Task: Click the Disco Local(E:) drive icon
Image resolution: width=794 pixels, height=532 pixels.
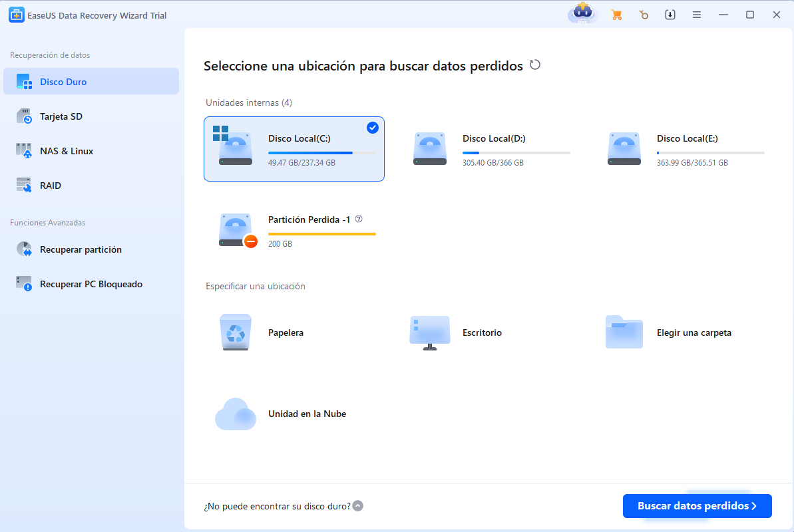Action: point(624,148)
